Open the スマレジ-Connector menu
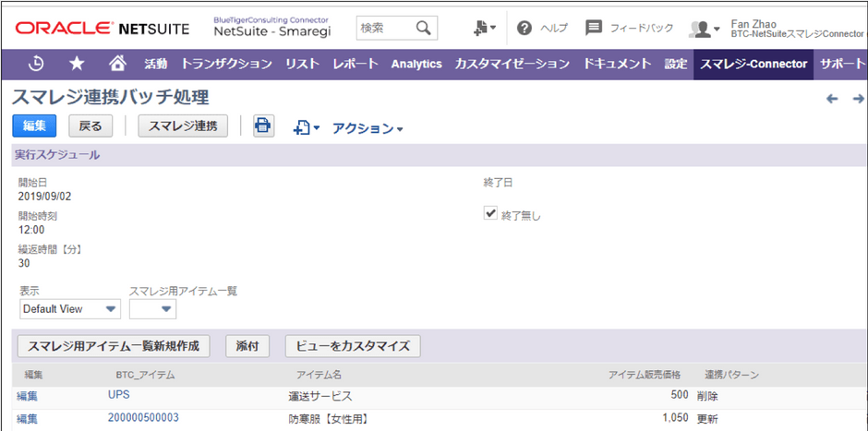 [x=753, y=65]
